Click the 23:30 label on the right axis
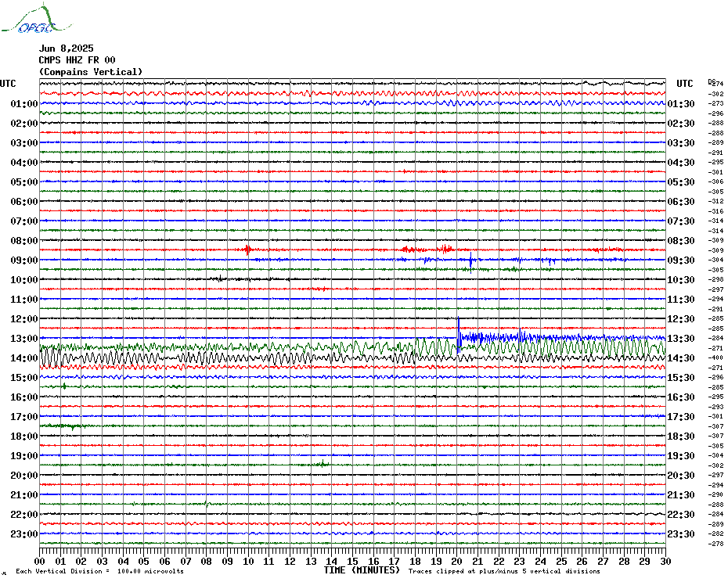This screenshot has width=728, height=582. pyautogui.click(x=681, y=533)
